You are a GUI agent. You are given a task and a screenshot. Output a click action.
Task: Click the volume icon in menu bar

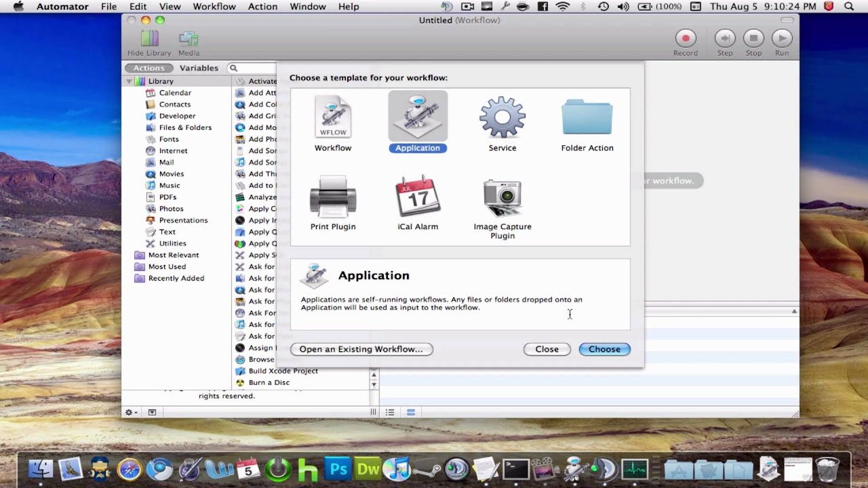tap(623, 7)
